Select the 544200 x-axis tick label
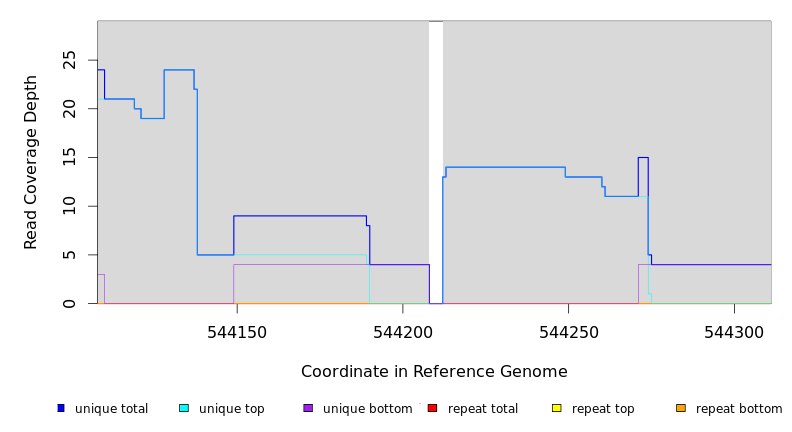The image size is (792, 432). point(403,333)
